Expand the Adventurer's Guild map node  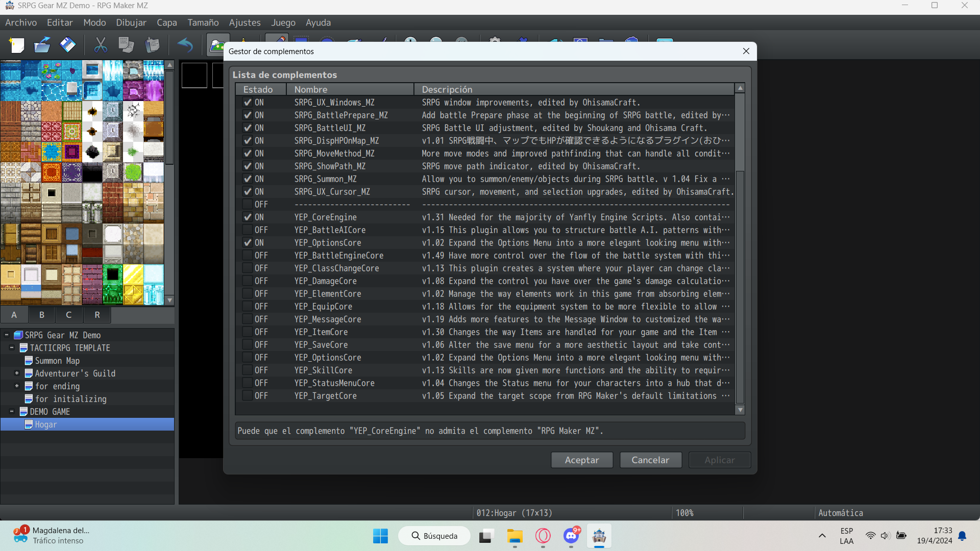(17, 373)
